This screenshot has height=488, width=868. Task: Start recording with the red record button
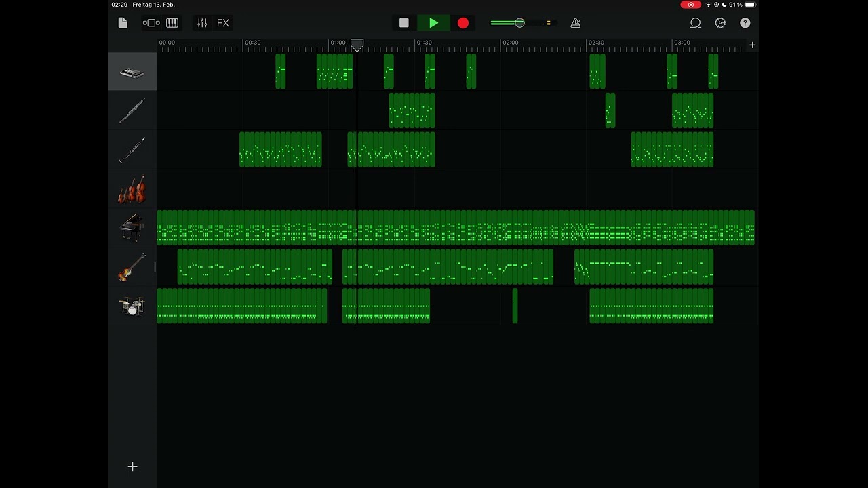(x=463, y=23)
